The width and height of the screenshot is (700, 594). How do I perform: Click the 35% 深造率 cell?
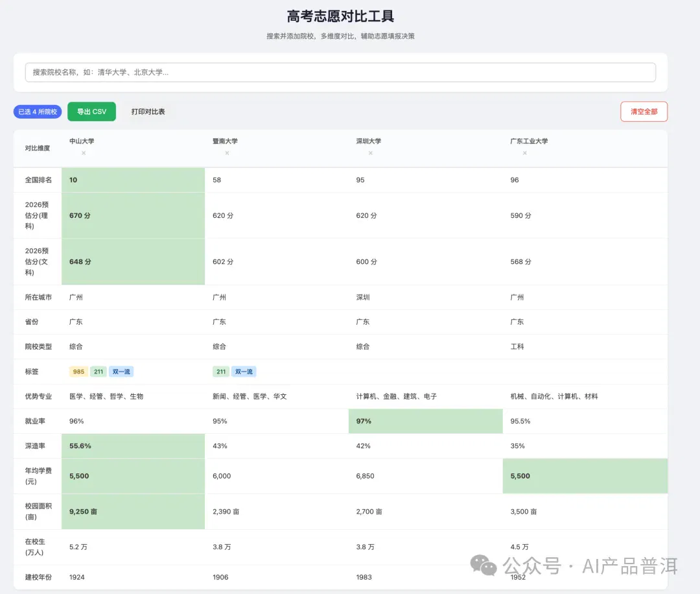coord(585,446)
